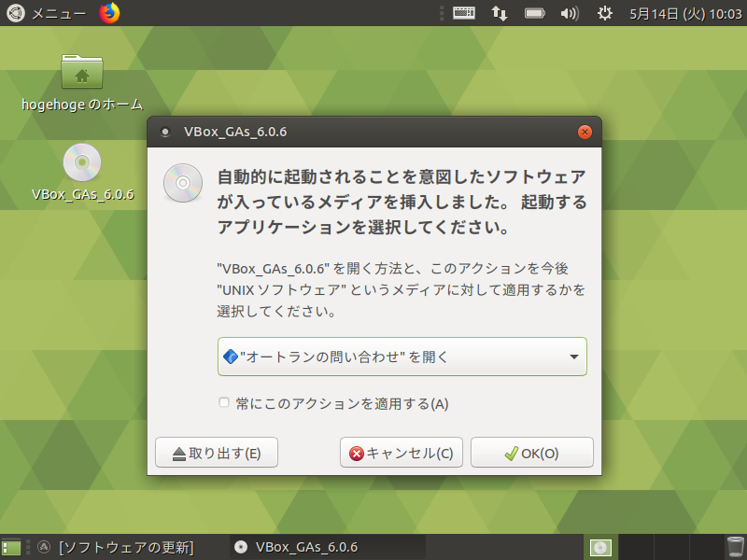Enable 常にこのアクションを適用する checkbox
Image resolution: width=747 pixels, height=560 pixels.
[x=224, y=402]
